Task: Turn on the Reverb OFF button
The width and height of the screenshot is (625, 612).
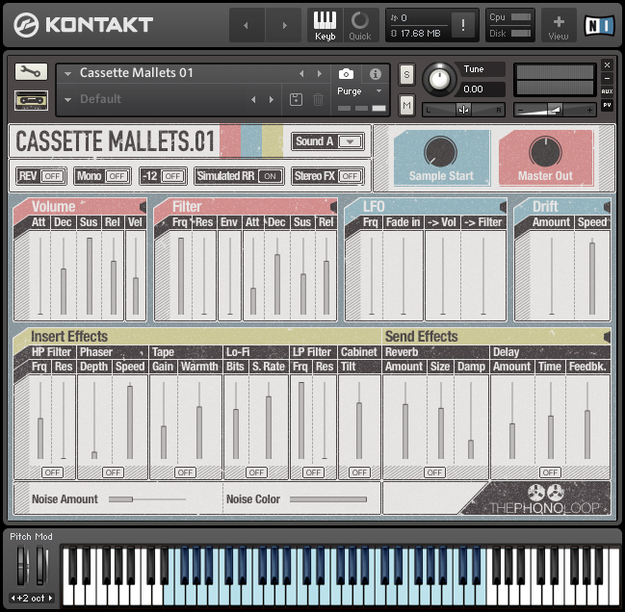Action: pyautogui.click(x=434, y=472)
